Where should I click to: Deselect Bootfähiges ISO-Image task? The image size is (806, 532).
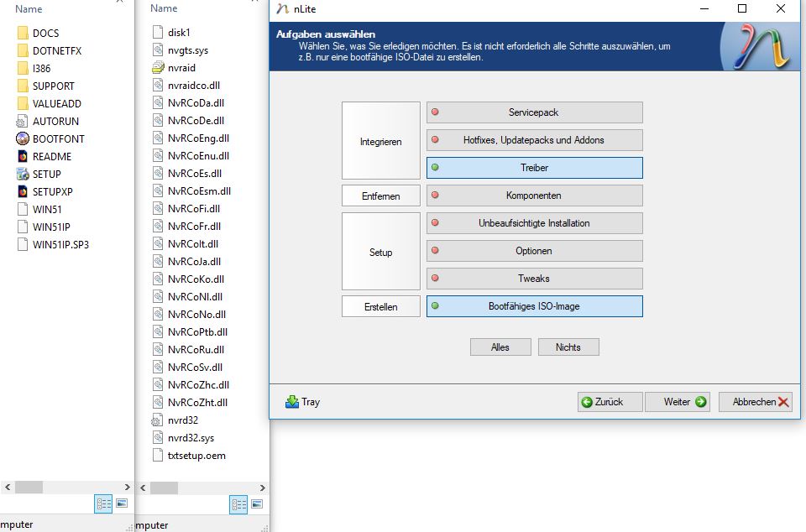point(534,306)
